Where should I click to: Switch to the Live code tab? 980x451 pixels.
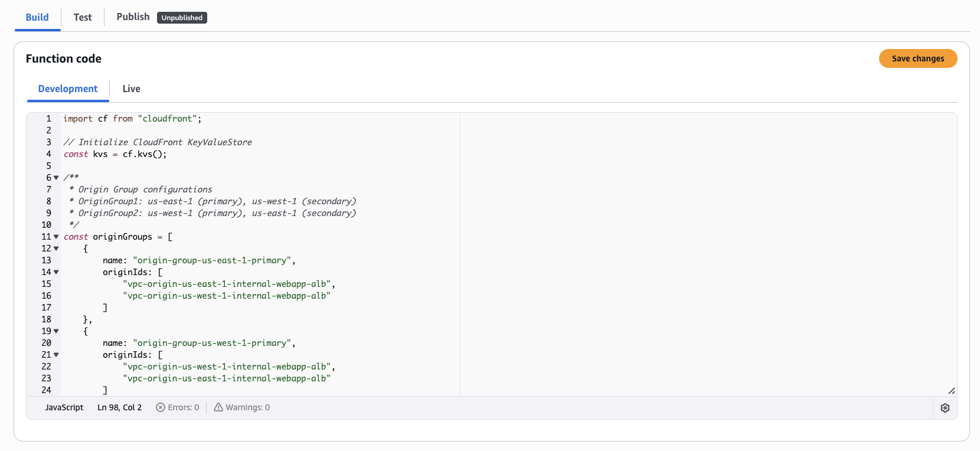click(x=131, y=89)
